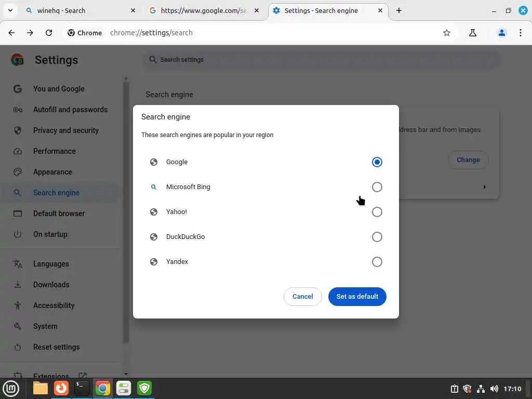Click the Chrome taskbar icon
The height and width of the screenshot is (399, 532).
102,388
